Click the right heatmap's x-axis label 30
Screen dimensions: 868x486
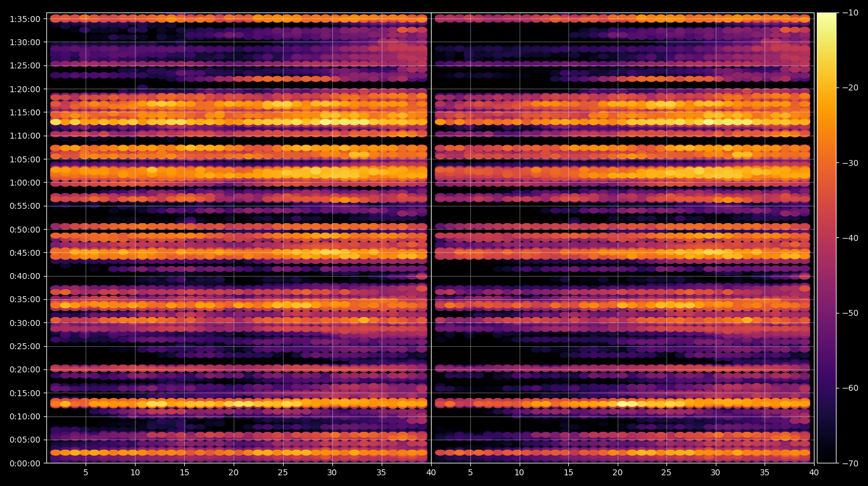pos(716,473)
